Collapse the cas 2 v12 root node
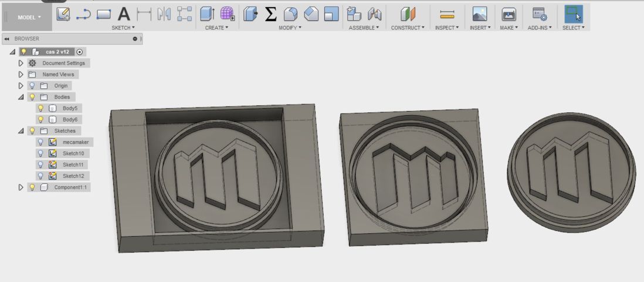 pos(12,52)
